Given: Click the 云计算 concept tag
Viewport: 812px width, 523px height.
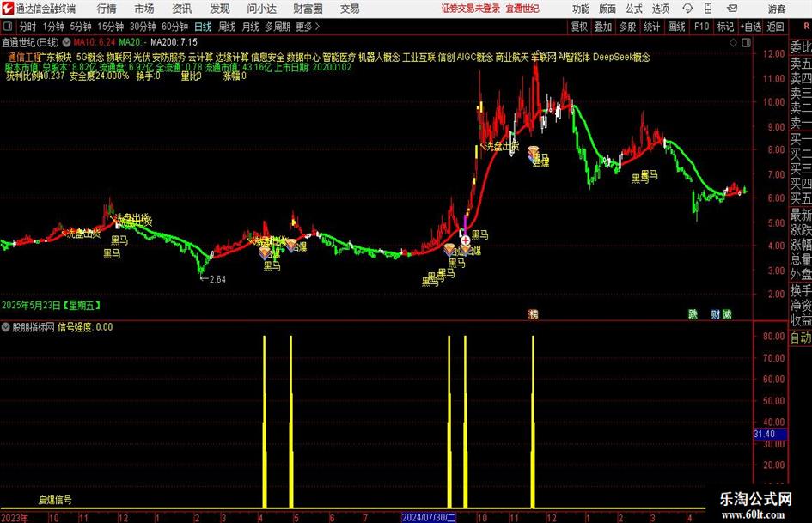Looking at the screenshot, I should 200,57.
